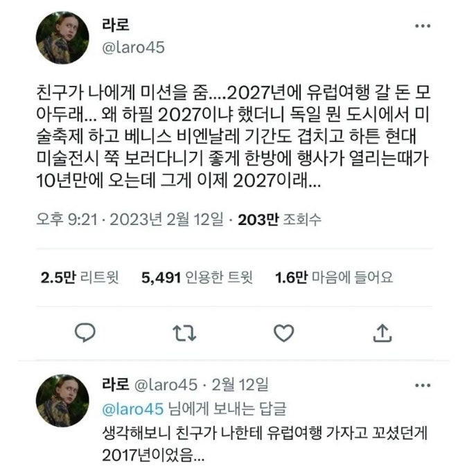The height and width of the screenshot is (475, 476).
Task: Click the 2월 12일 date on the reply
Action: point(240,385)
